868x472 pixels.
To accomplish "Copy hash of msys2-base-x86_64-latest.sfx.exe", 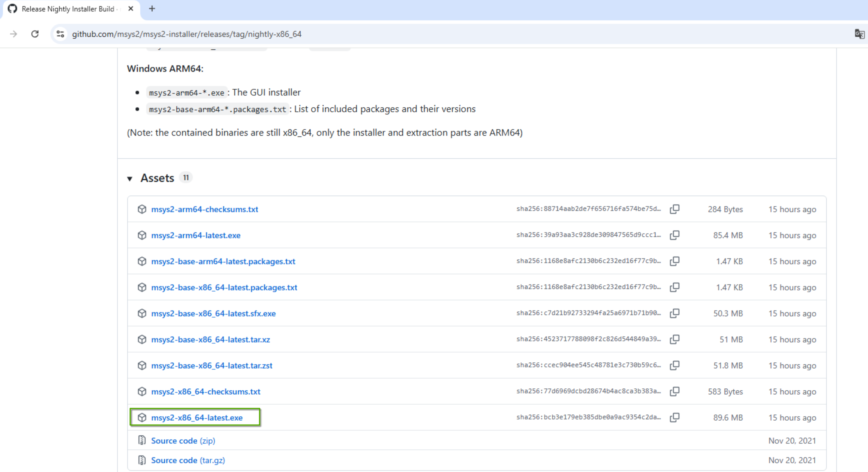I will (x=675, y=313).
